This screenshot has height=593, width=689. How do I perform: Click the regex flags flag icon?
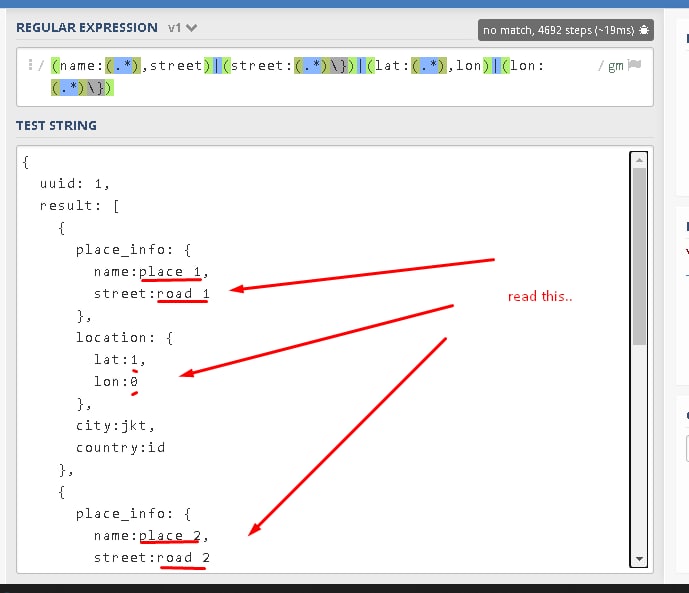tap(634, 65)
